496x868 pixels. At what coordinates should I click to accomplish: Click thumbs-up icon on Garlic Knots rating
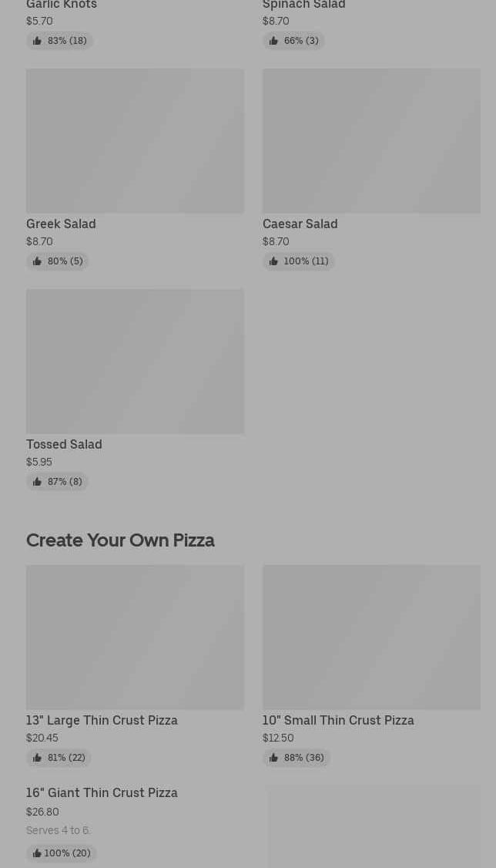point(37,41)
